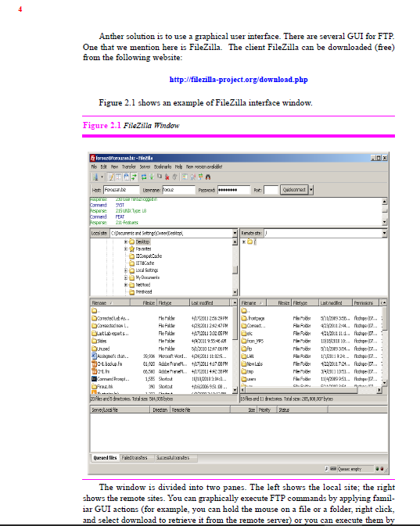Viewport: 420px width, 526px height.
Task: Select the Command Prompt shortcut icon
Action: tap(95, 379)
